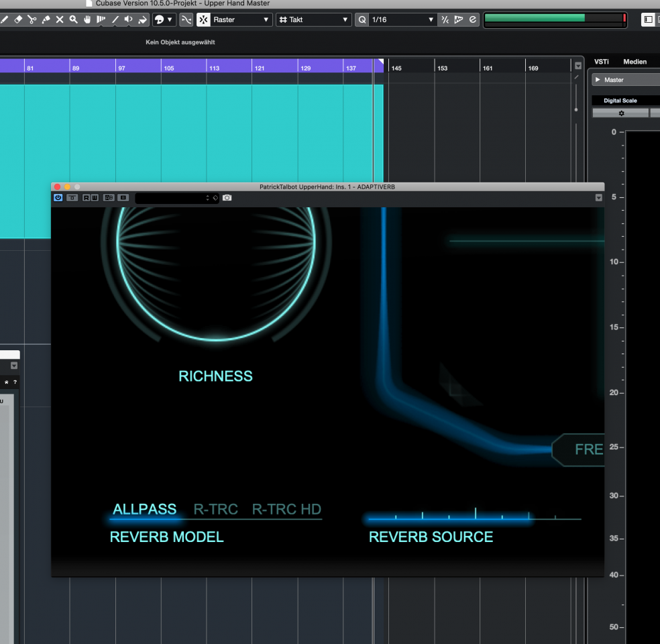Screen dimensions: 660x644
Task: Select the Line draw tool
Action: (x=115, y=19)
